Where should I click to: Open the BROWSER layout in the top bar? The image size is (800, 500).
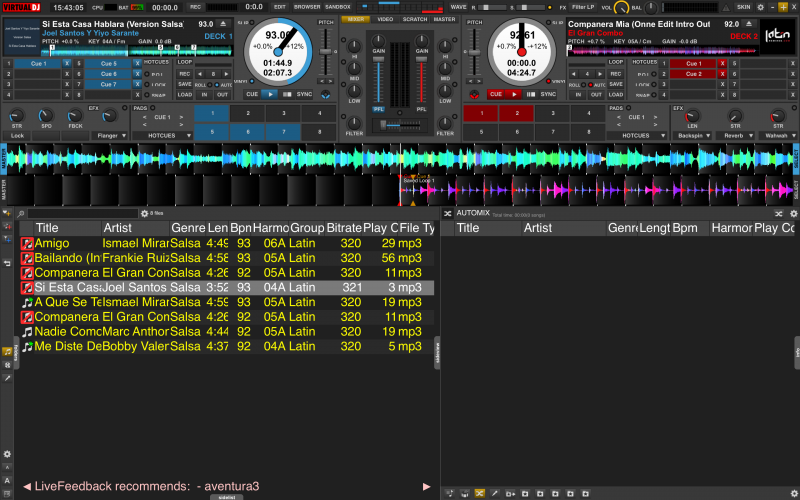click(307, 7)
